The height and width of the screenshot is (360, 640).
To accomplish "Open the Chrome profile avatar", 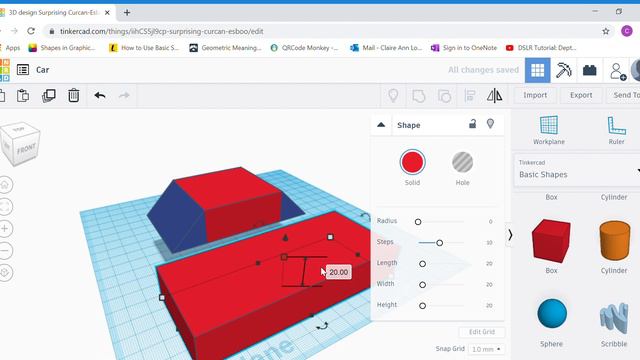I will click(x=627, y=31).
